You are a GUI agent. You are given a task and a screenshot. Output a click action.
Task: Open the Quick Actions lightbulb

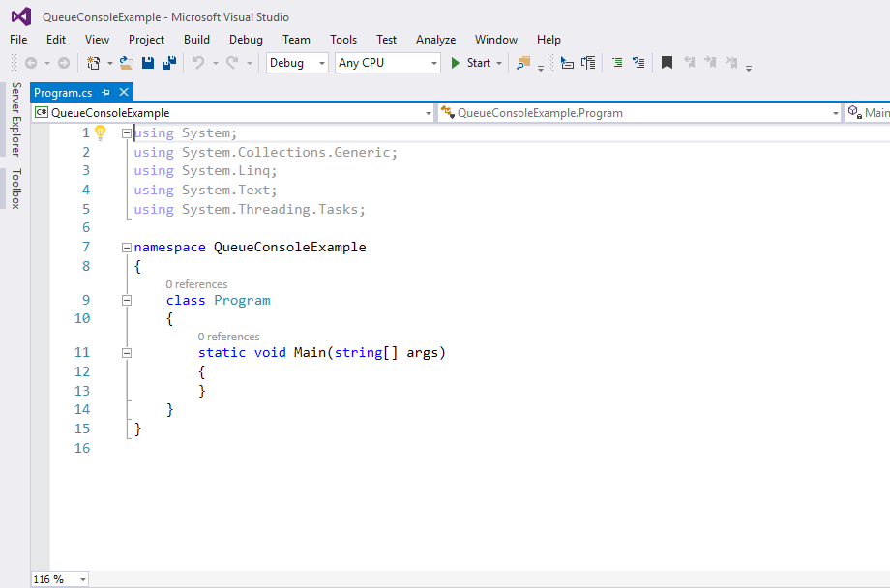pos(101,132)
